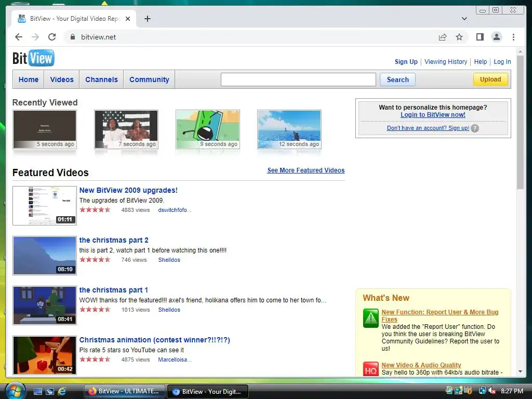
Task: Open the Channels navigation tab
Action: [x=101, y=79]
